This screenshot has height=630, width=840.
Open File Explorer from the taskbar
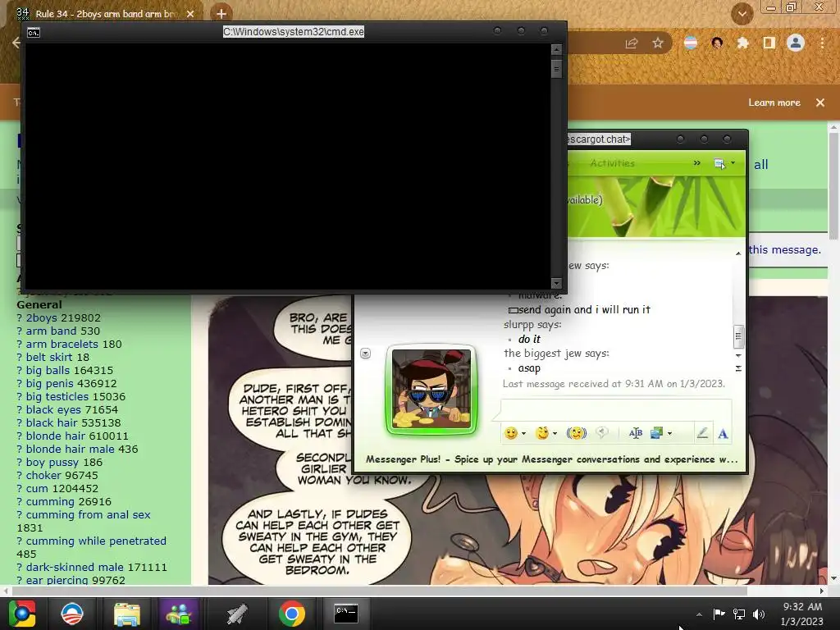pyautogui.click(x=127, y=614)
